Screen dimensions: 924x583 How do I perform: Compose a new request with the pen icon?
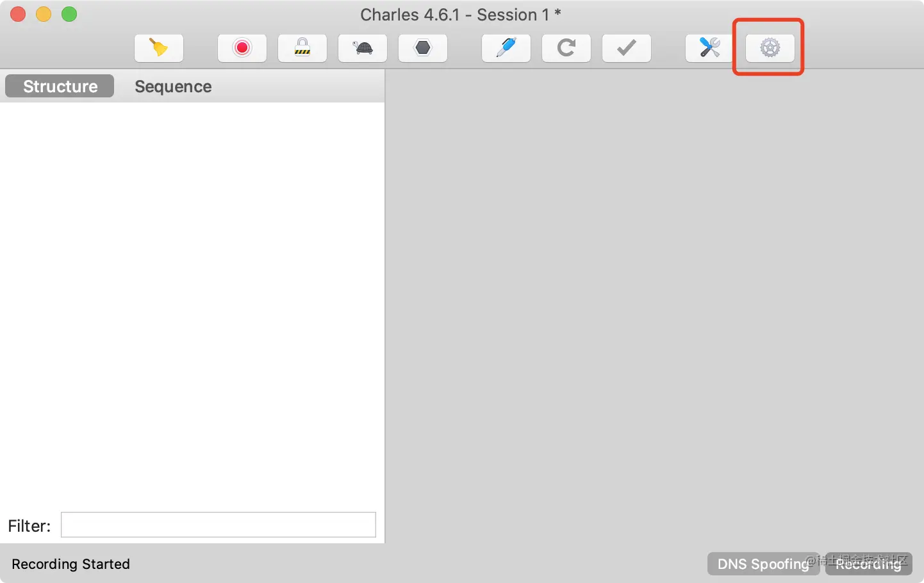[506, 48]
